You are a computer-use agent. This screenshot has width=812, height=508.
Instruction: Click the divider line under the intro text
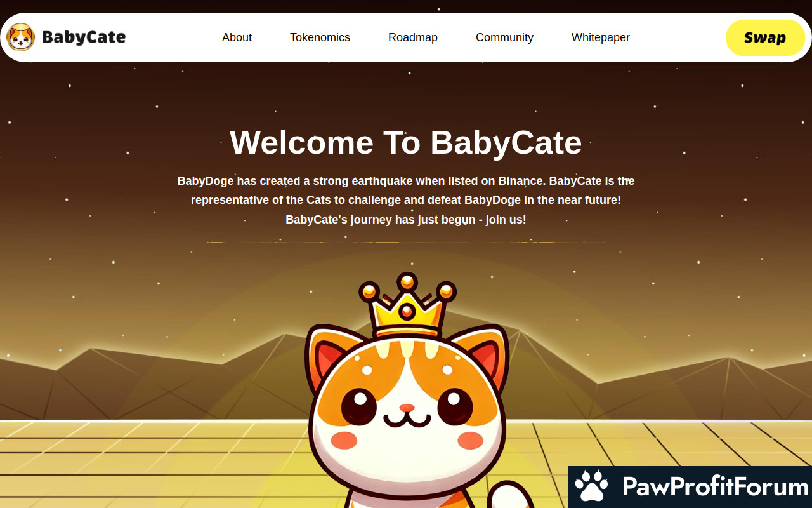point(406,242)
